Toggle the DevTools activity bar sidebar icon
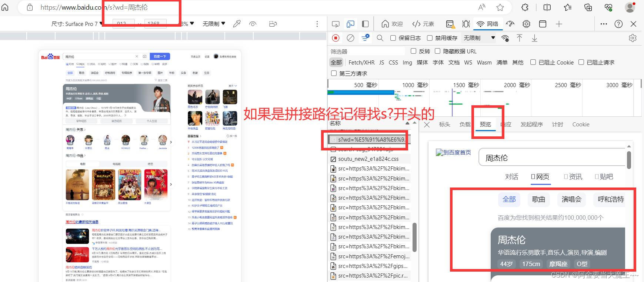 pos(365,24)
